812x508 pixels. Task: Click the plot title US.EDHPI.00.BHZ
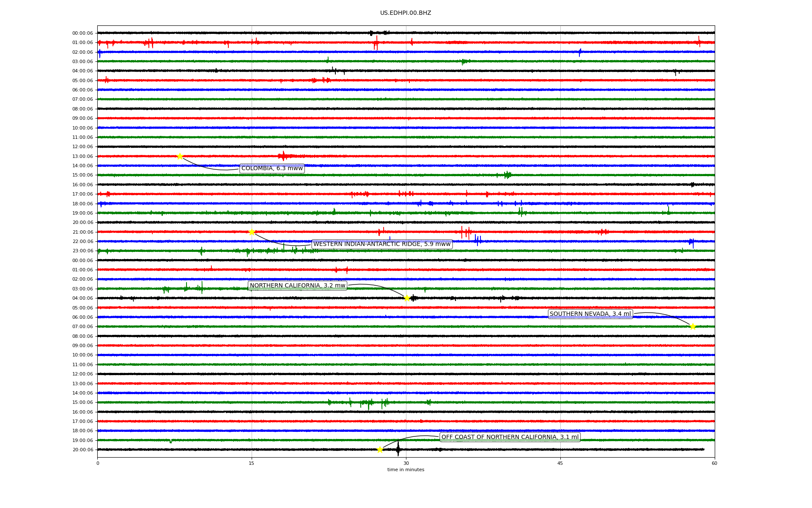tap(406, 13)
